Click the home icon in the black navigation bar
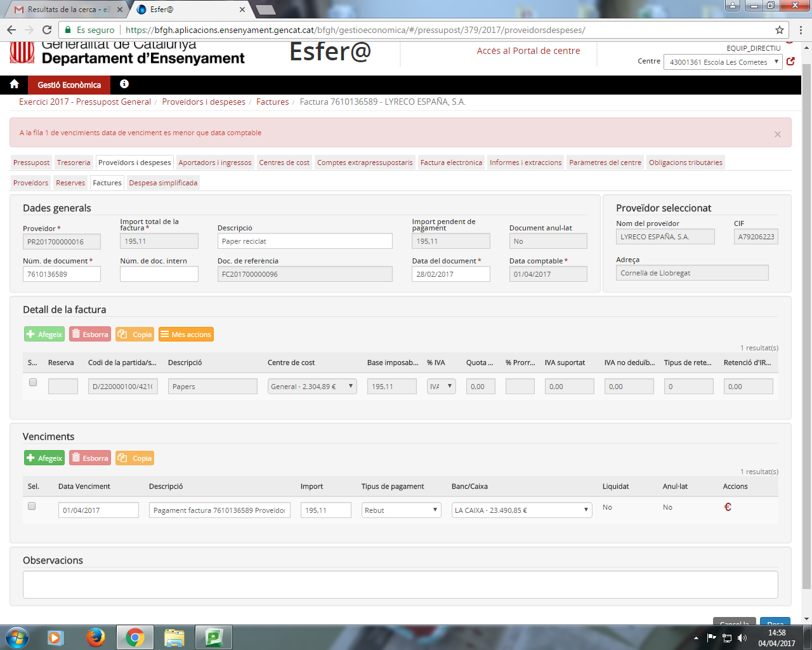 pos(14,84)
